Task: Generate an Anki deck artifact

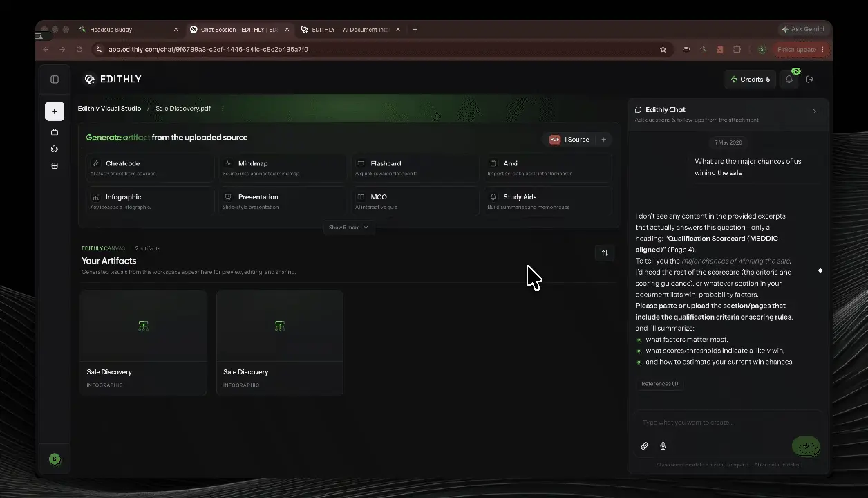Action: pos(547,168)
